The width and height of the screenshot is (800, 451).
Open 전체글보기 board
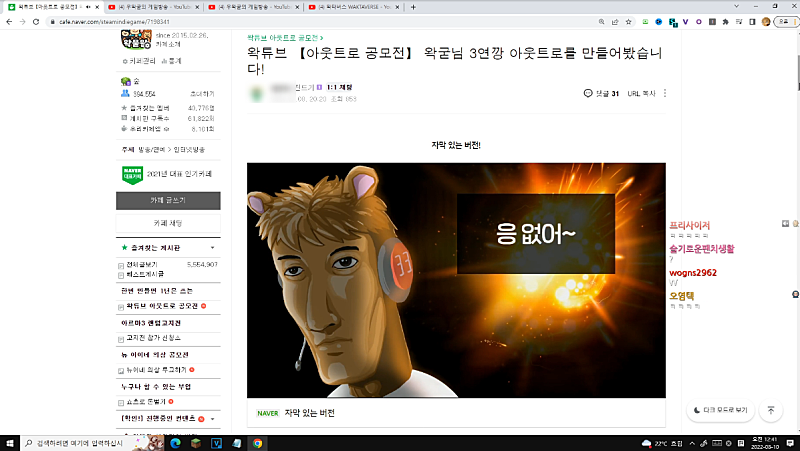pyautogui.click(x=142, y=265)
